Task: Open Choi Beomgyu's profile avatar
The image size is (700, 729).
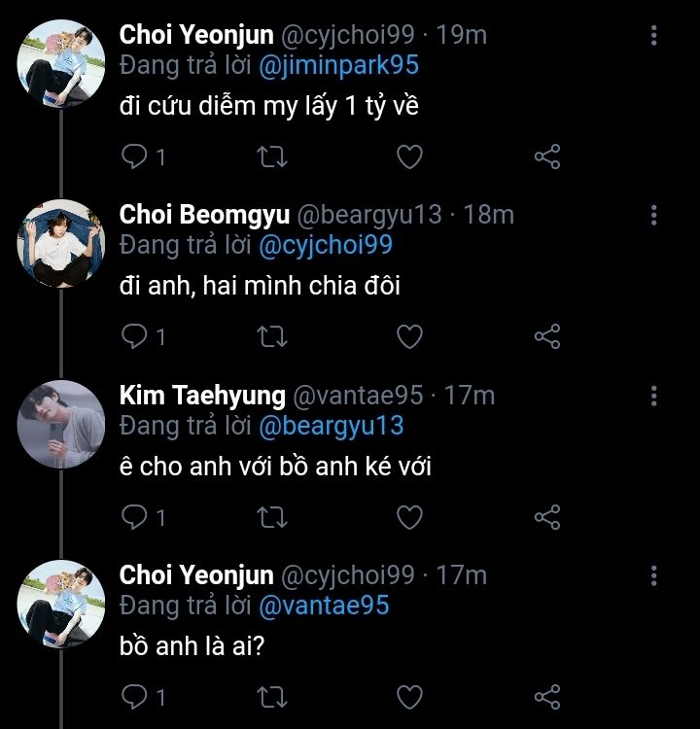Action: (60, 243)
